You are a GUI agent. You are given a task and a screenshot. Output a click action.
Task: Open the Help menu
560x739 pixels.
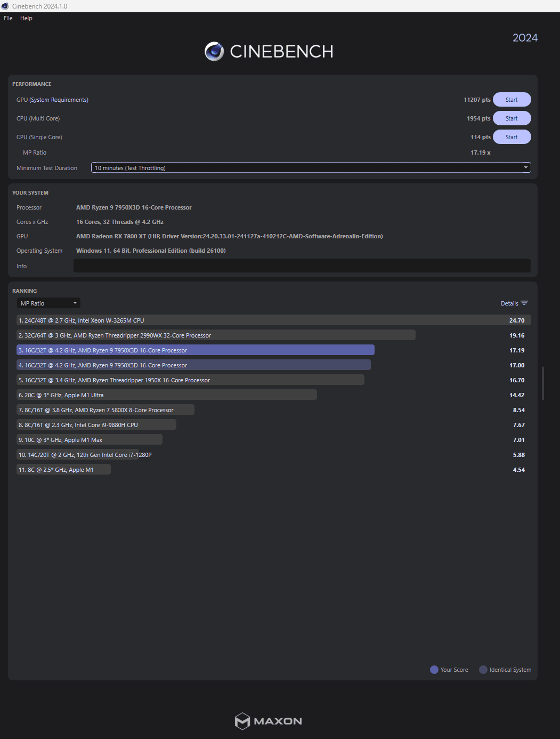click(x=26, y=18)
